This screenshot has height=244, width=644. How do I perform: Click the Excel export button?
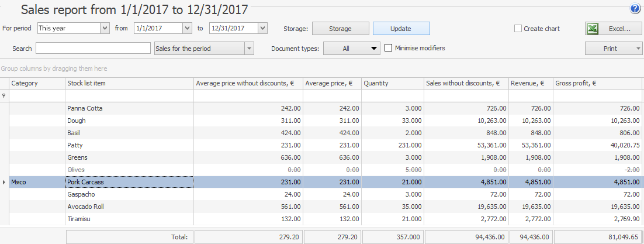point(614,29)
